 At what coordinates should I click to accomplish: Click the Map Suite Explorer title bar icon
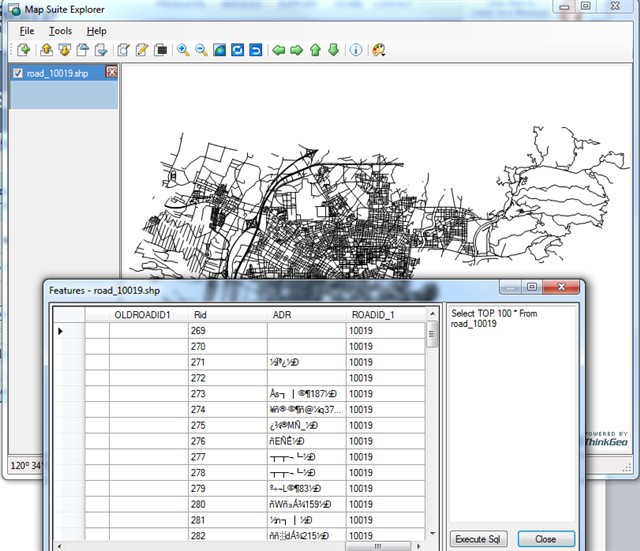tap(15, 10)
